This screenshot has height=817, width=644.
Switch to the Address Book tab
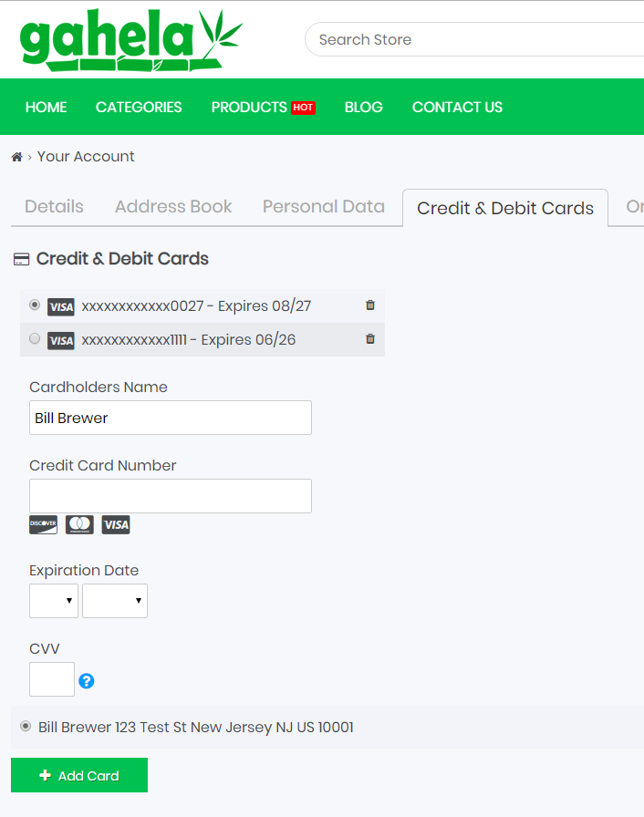click(x=173, y=206)
